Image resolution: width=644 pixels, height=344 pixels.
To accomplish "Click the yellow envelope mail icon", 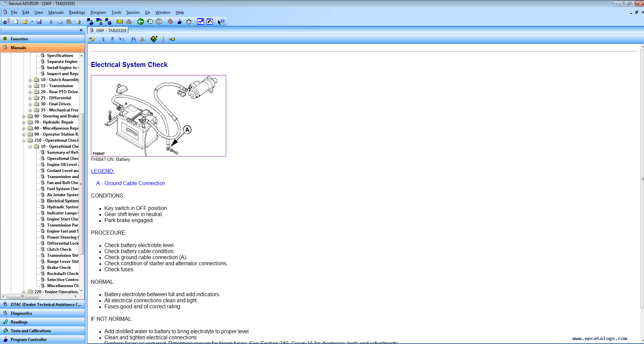I will point(120,22).
